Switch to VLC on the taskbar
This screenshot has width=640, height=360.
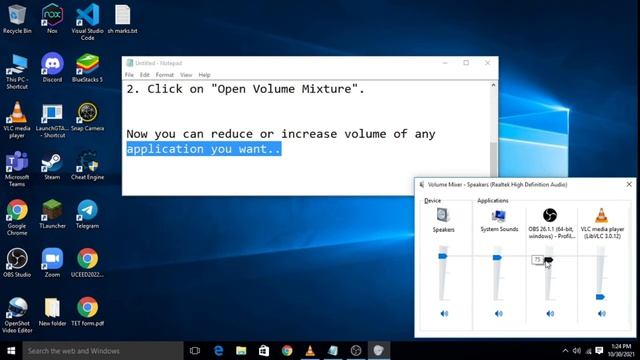click(x=310, y=351)
